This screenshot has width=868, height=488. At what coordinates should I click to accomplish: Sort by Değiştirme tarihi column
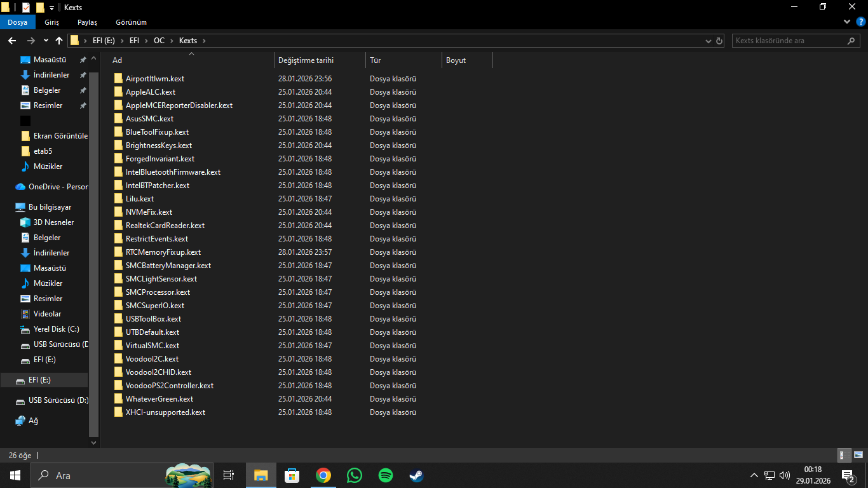coord(306,60)
